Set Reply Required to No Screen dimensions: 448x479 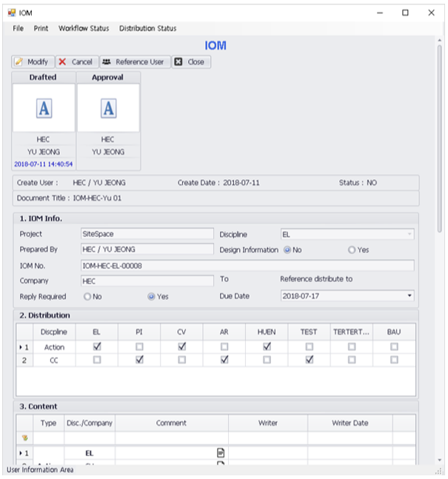(x=87, y=296)
